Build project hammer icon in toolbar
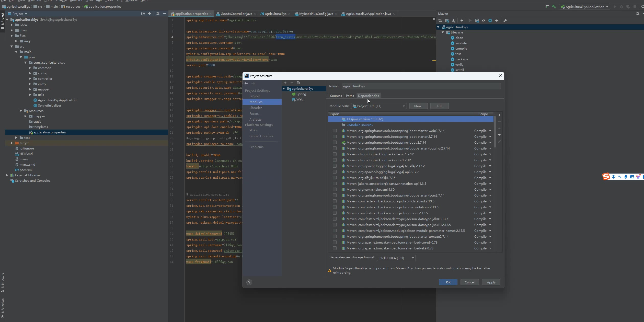The height and width of the screenshot is (322, 644). [x=554, y=7]
